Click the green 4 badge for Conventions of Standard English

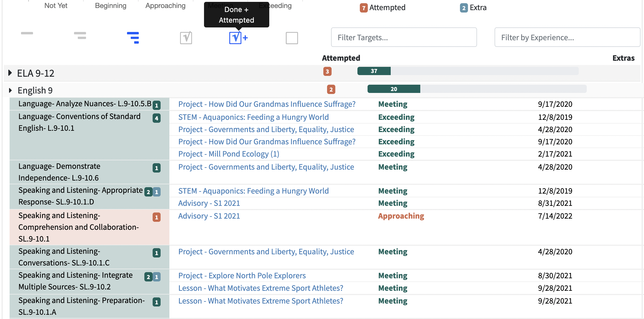(157, 118)
